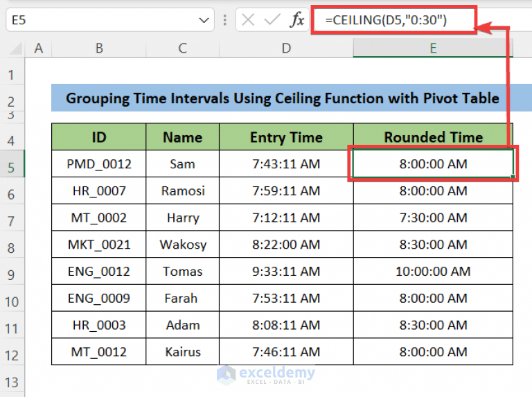Select cell containing HR_0007
This screenshot has width=532, height=397.
99,191
